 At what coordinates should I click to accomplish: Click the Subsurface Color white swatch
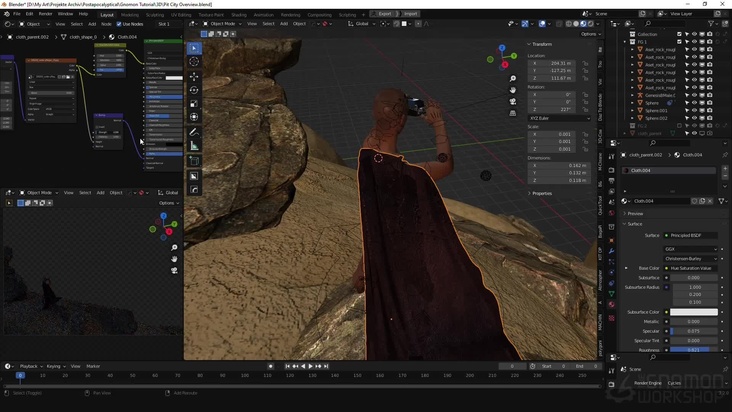tap(694, 312)
